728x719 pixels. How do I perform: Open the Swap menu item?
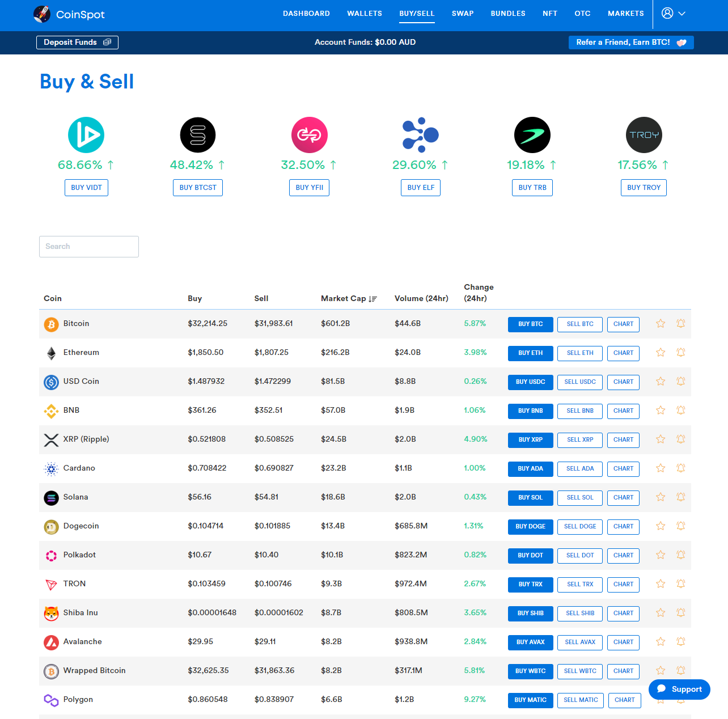[x=463, y=14]
